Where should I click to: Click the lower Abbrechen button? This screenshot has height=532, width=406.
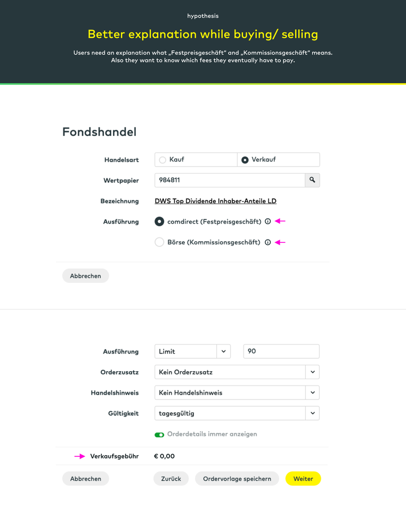(x=85, y=479)
